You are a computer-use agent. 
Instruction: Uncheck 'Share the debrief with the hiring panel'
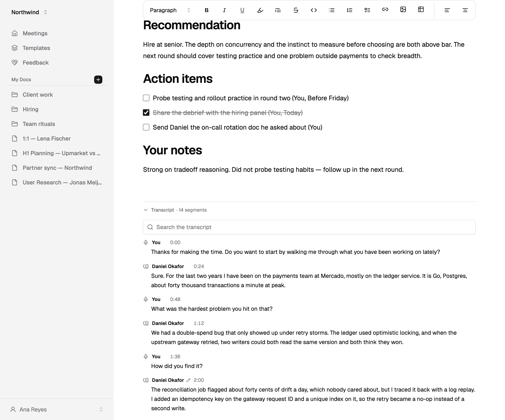click(146, 113)
